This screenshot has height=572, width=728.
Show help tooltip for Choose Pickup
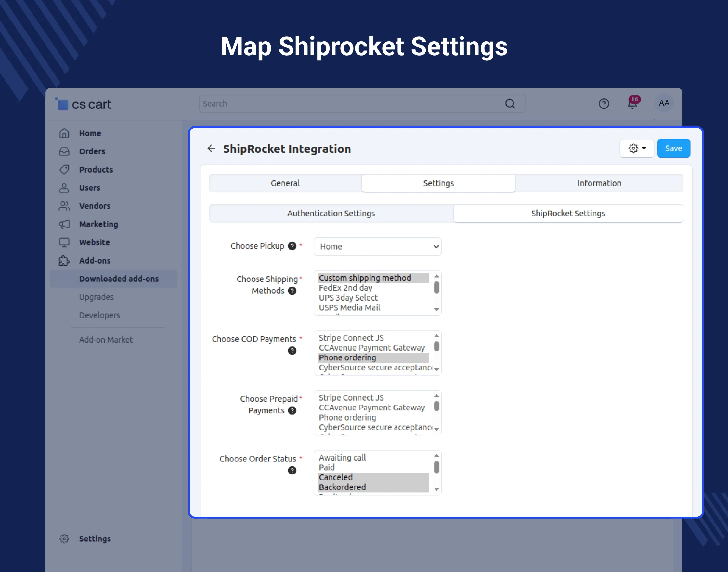click(x=292, y=246)
